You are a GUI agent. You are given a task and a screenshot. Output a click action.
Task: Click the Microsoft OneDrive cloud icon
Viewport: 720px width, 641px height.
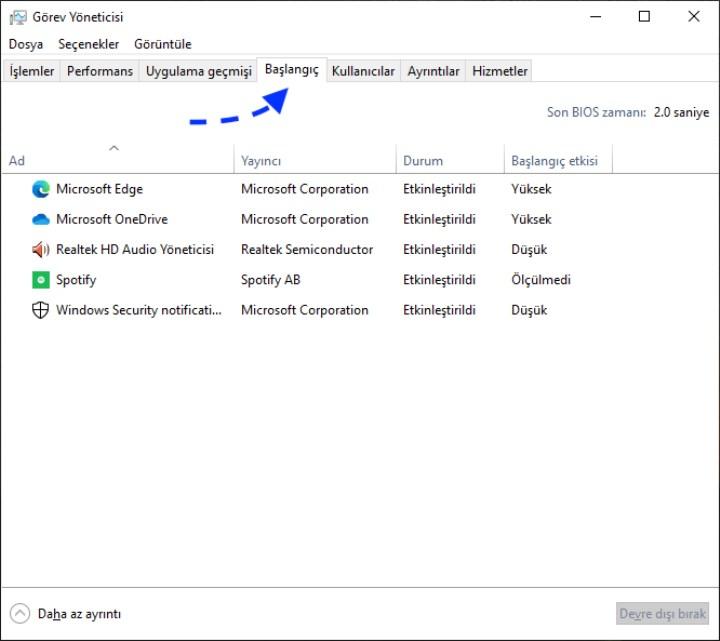click(x=40, y=219)
